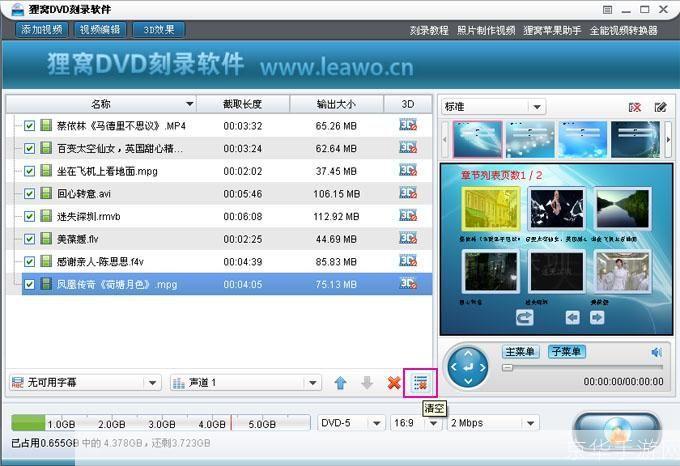This screenshot has height=466, width=680.
Task: Open the 刻录教程 link
Action: 429,30
